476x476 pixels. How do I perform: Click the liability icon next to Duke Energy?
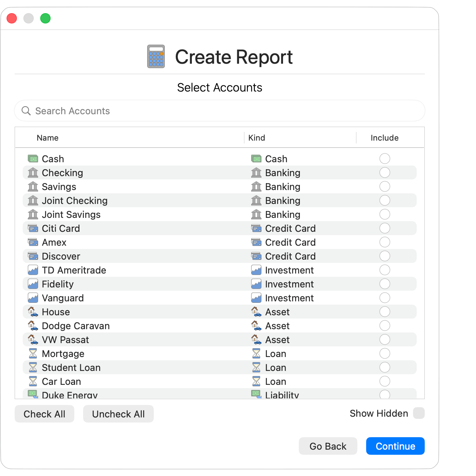pos(33,395)
